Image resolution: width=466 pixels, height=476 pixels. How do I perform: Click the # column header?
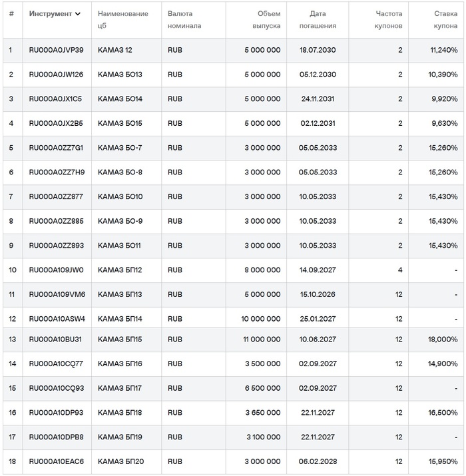point(11,14)
